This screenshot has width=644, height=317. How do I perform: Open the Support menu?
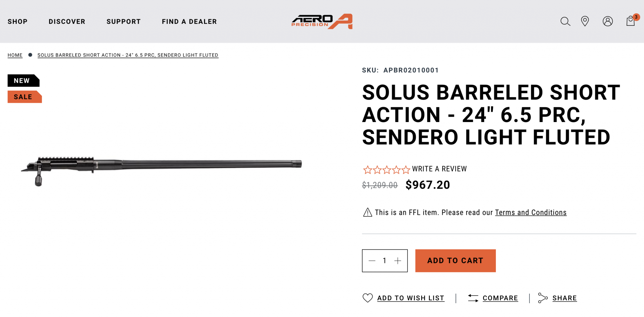(124, 22)
